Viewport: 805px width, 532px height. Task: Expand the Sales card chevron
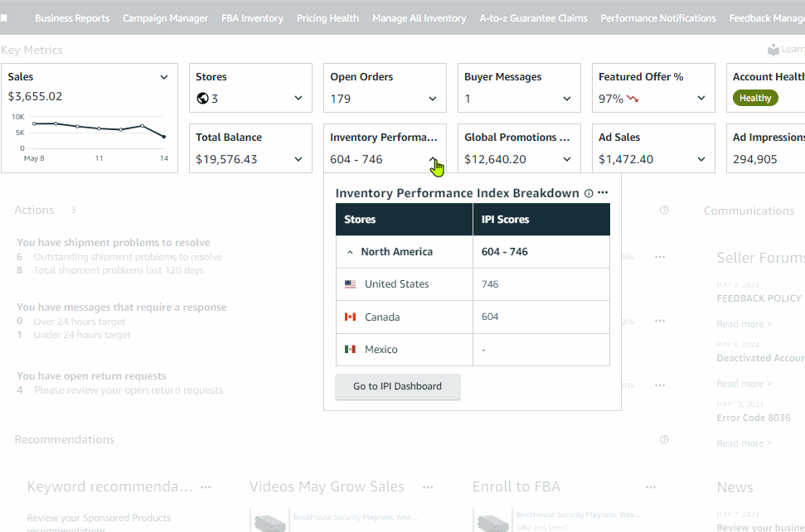tap(164, 77)
